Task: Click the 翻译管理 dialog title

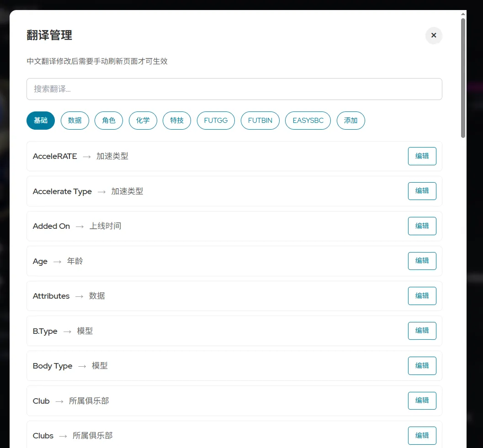Action: (49, 35)
